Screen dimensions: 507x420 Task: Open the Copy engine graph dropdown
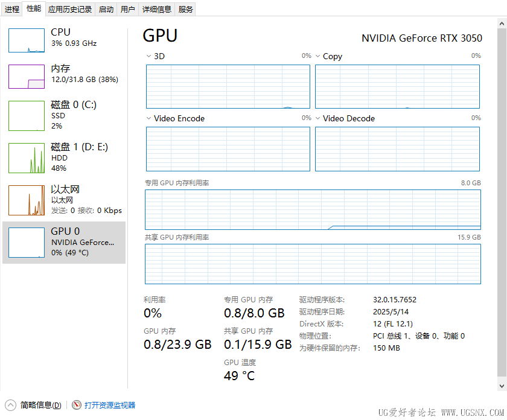tap(318, 56)
